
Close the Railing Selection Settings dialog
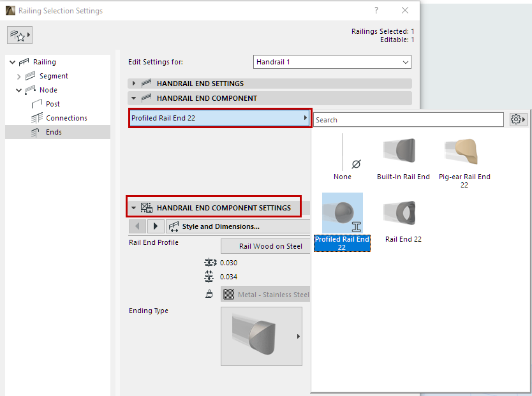[x=405, y=10]
